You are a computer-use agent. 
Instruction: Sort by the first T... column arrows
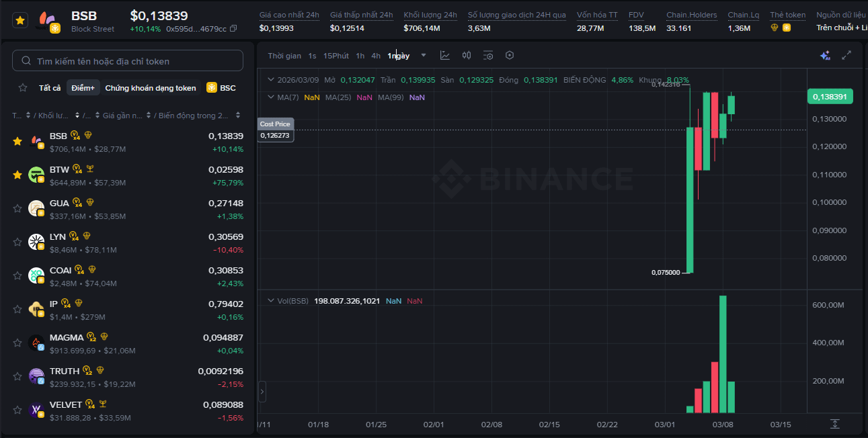click(x=27, y=116)
